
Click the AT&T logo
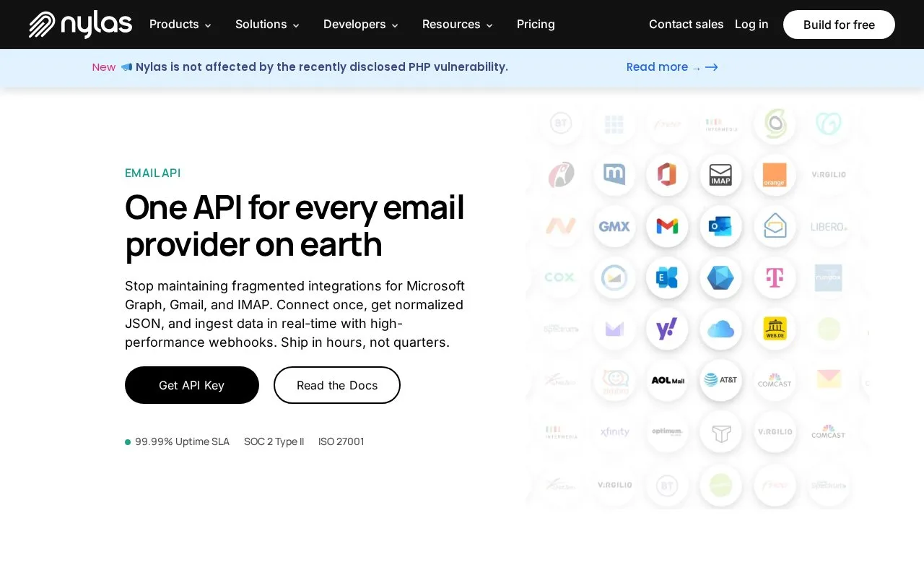click(x=720, y=380)
